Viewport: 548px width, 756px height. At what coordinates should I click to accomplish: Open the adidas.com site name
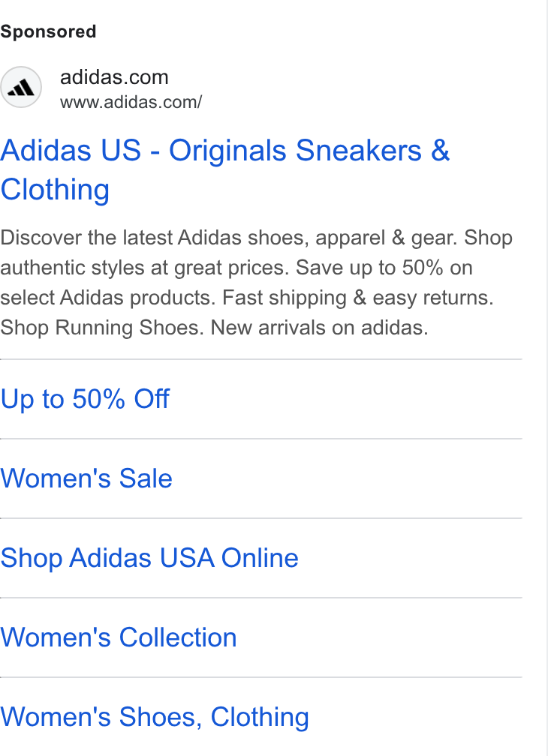(x=114, y=77)
